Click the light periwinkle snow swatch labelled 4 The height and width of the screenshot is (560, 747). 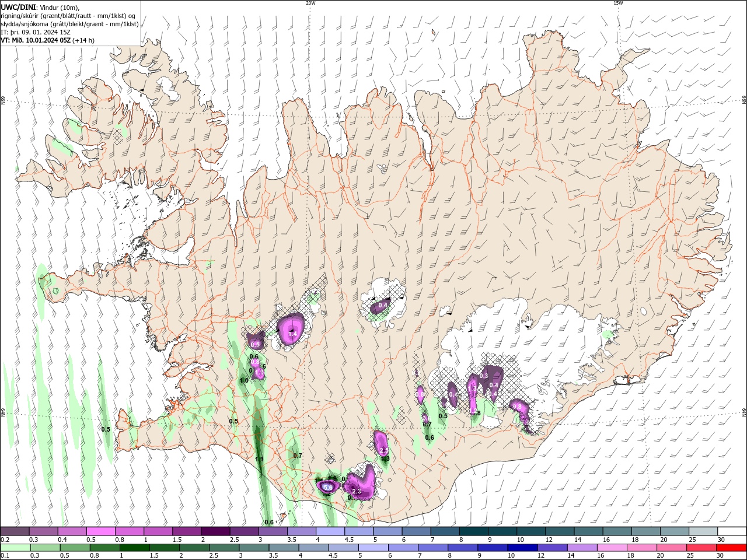point(330,531)
